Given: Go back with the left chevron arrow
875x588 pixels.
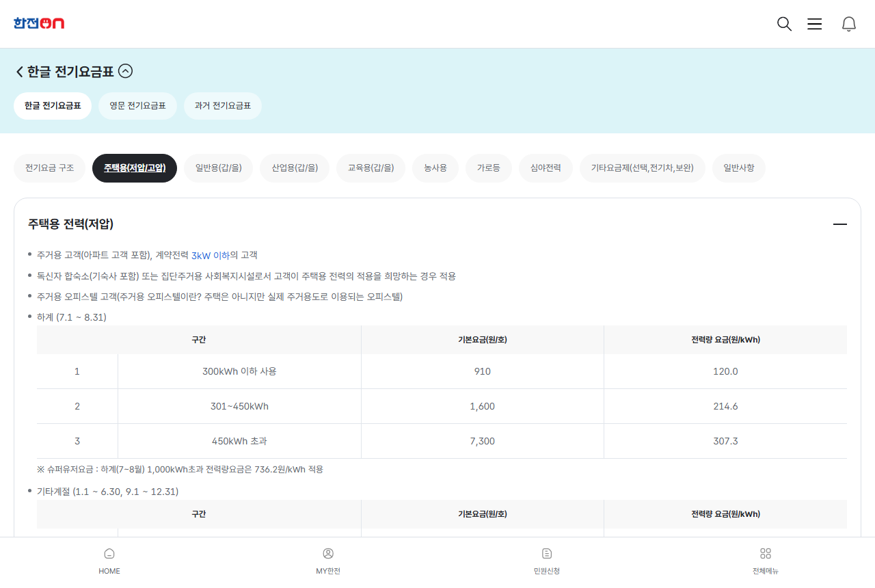Looking at the screenshot, I should pyautogui.click(x=19, y=71).
